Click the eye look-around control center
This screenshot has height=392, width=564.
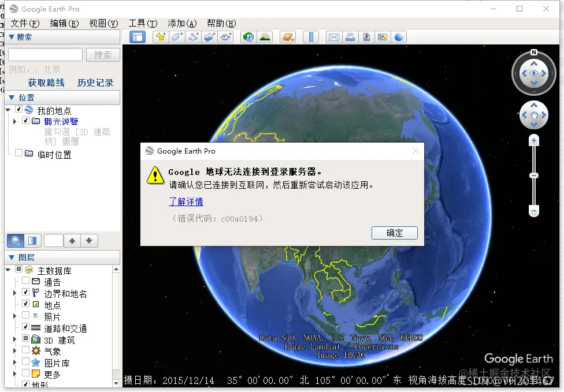534,73
